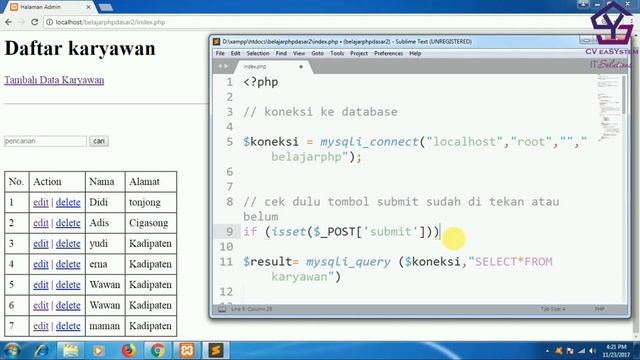
Task: Click delete link for maman row
Action: pos(68,326)
